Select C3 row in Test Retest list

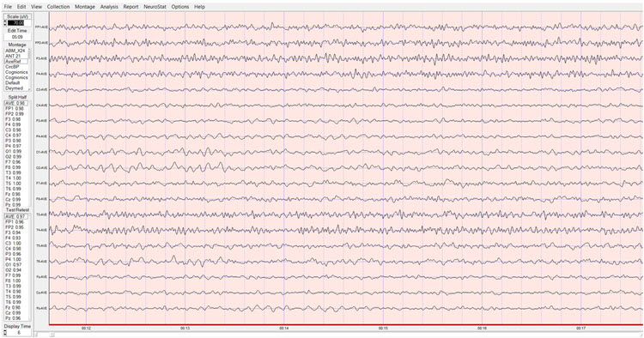click(16, 244)
